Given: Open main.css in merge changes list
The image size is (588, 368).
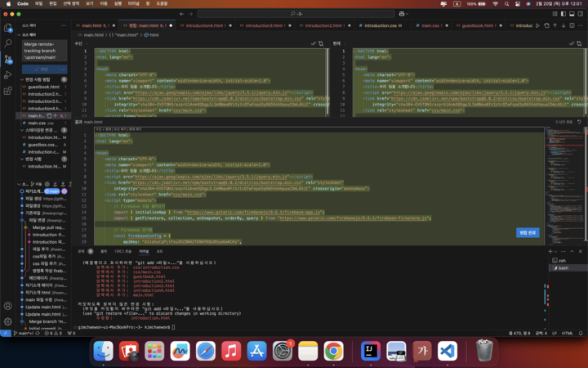Looking at the screenshot, I should coord(44,123).
